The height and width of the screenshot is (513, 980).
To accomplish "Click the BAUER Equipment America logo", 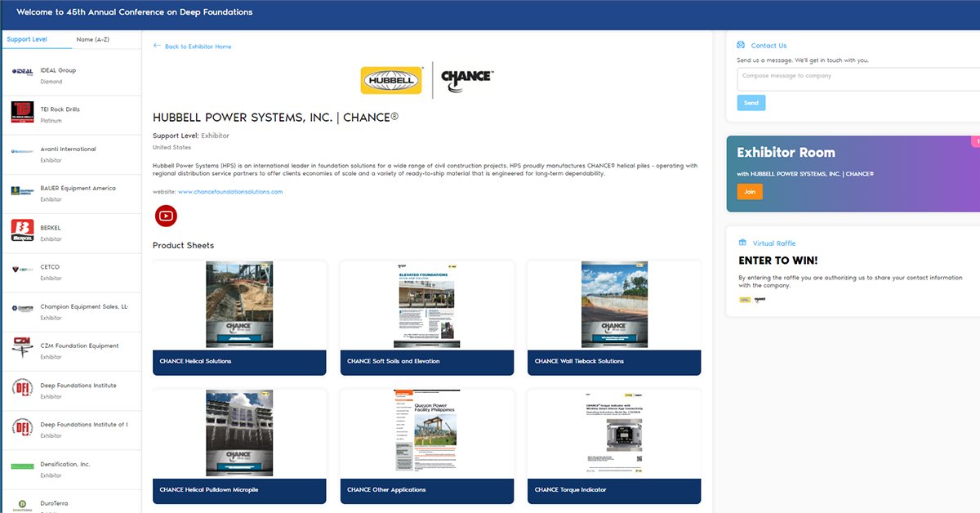I will coord(22,191).
